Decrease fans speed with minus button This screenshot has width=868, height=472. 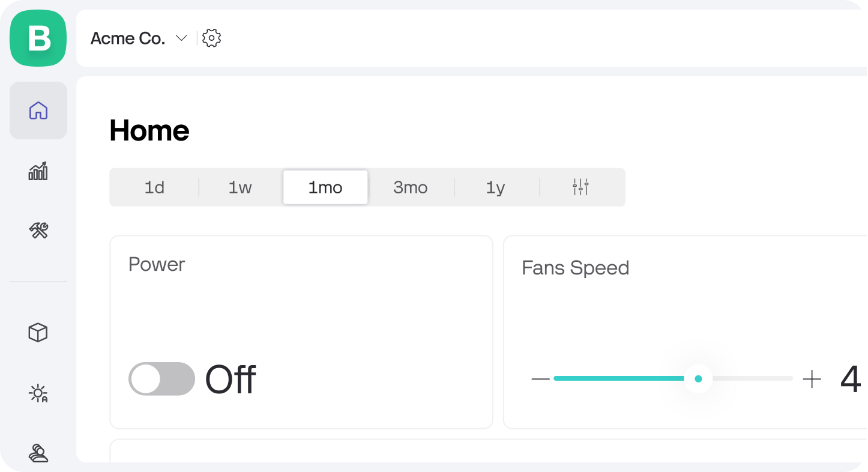tap(540, 379)
